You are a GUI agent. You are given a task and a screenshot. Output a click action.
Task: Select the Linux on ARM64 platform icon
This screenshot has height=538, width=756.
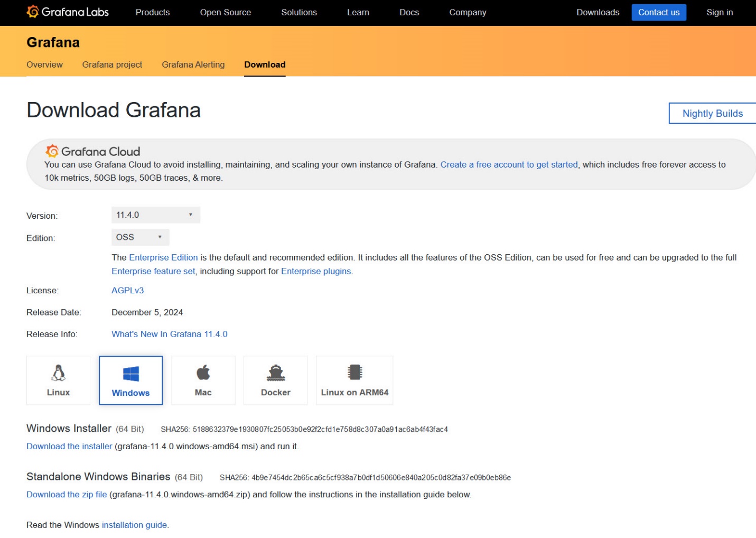[x=354, y=379]
